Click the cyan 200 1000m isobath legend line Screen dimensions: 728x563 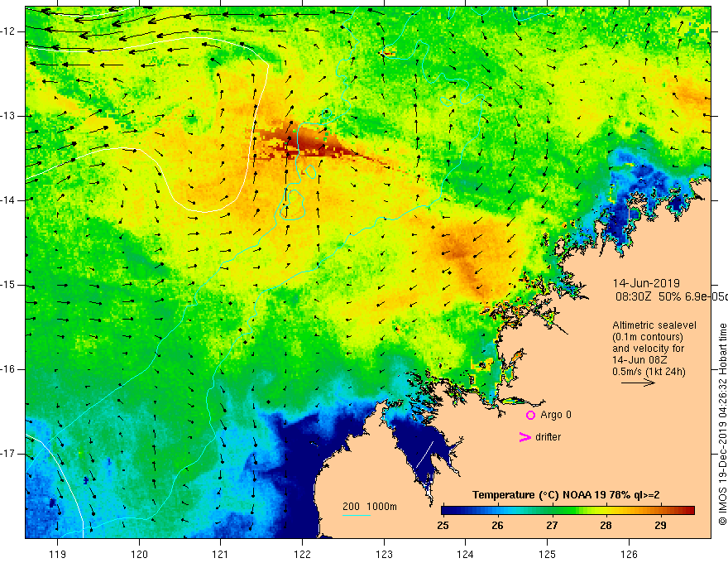tap(356, 515)
